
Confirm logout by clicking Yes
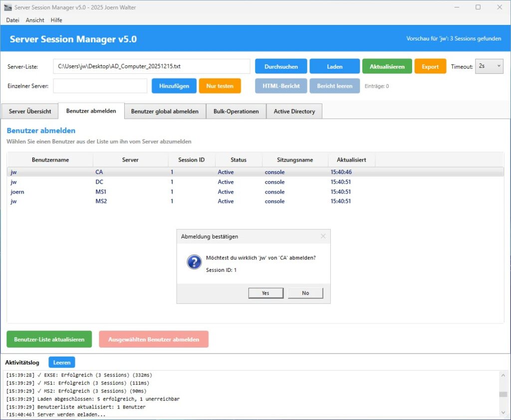tap(265, 293)
